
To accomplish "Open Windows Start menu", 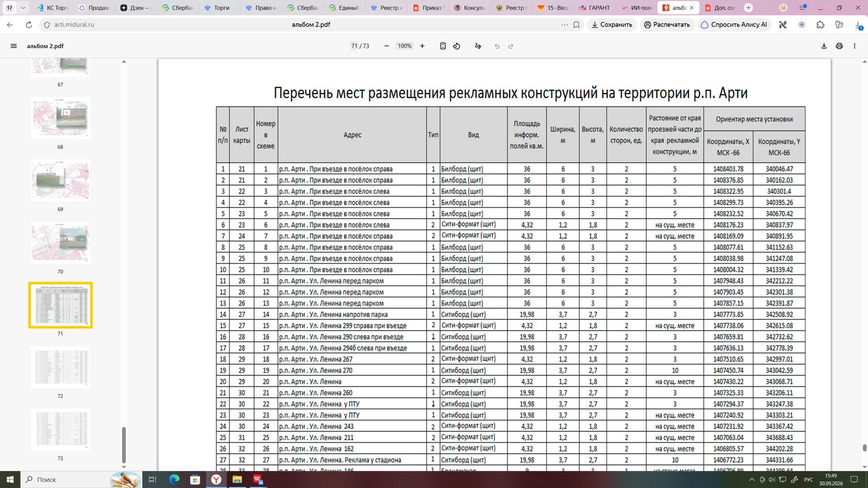I will tap(10, 479).
